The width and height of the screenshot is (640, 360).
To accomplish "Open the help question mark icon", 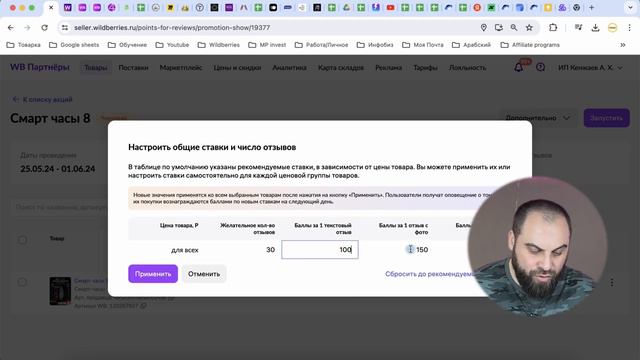I will click(x=540, y=67).
